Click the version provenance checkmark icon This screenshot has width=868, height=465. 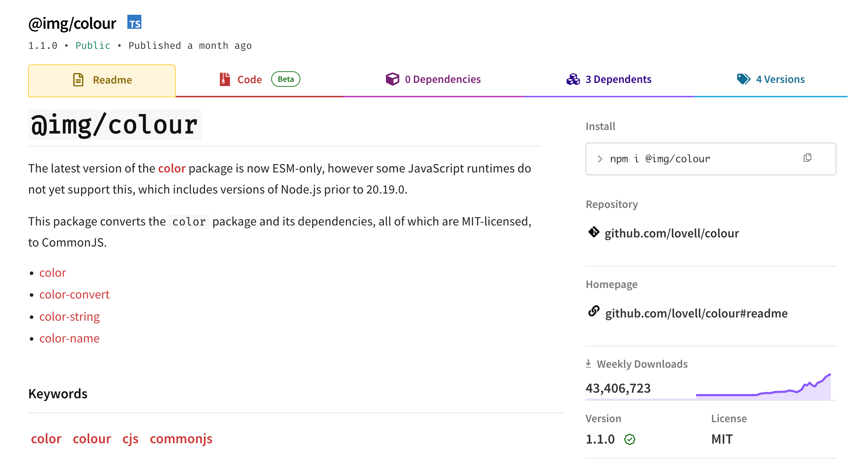(630, 439)
